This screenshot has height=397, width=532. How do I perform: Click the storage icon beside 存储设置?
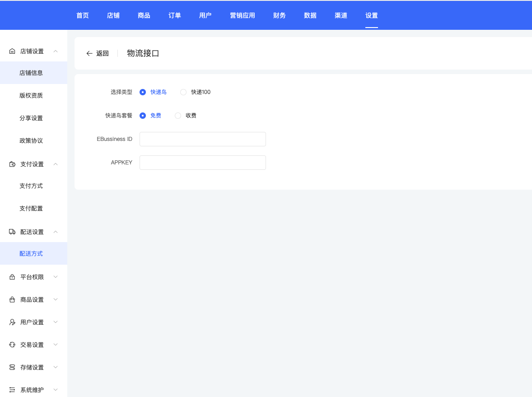tap(12, 367)
